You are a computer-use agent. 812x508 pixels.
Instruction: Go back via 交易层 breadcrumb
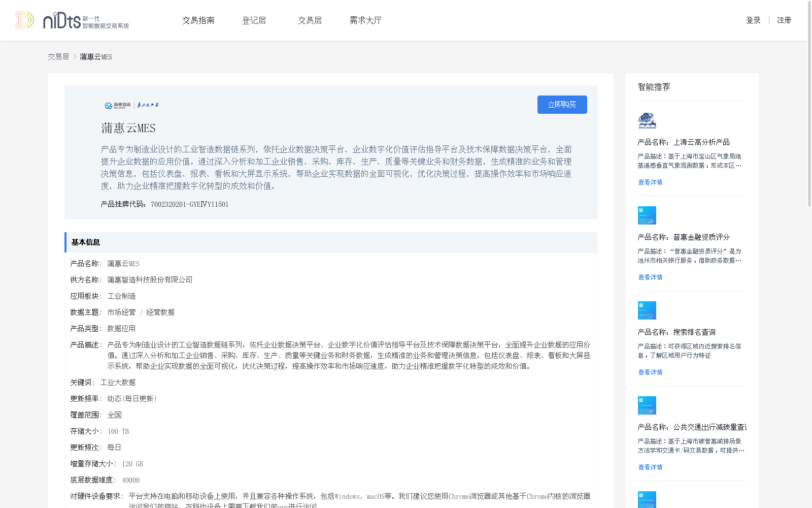tap(58, 57)
